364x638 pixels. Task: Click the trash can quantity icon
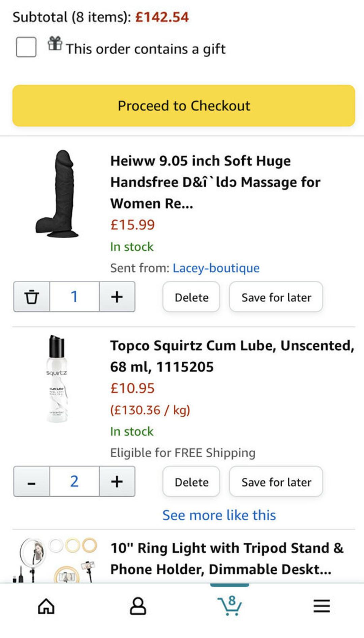pos(32,297)
